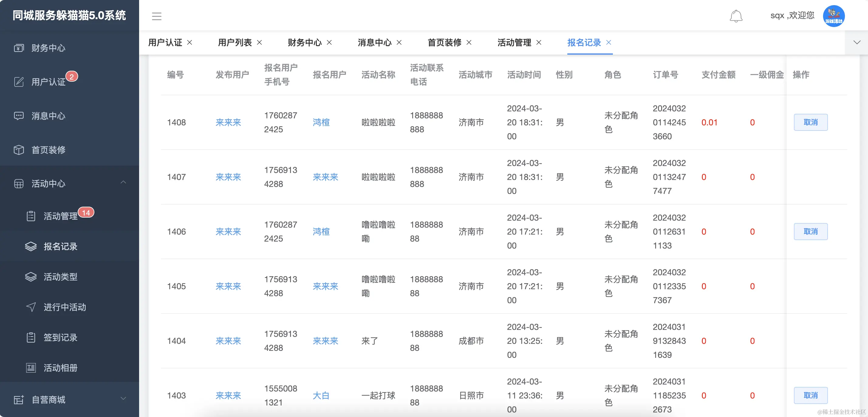Click the 报名记录 layers icon
Viewport: 868px width, 417px height.
click(31, 246)
